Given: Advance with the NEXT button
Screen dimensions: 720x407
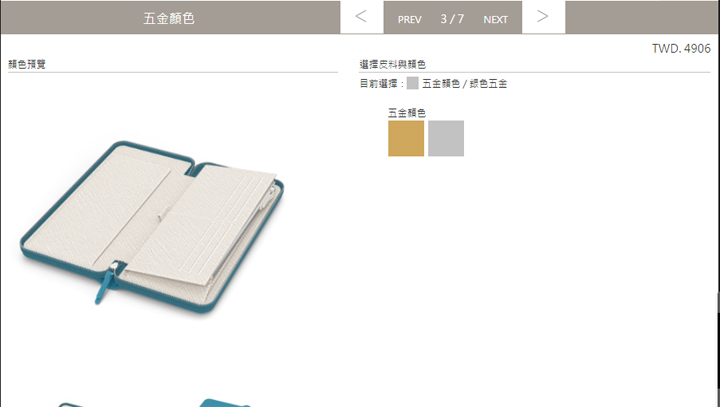Looking at the screenshot, I should point(495,19).
